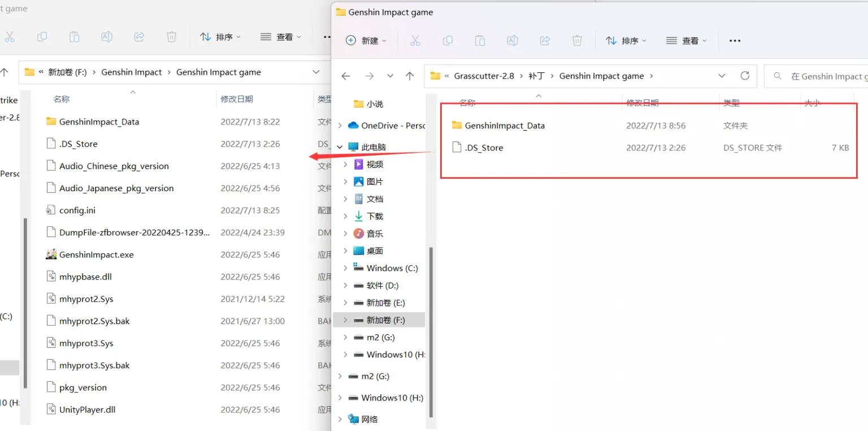Viewport: 868px width, 431px height.
Task: Click the Delete trash icon in right window
Action: point(577,41)
